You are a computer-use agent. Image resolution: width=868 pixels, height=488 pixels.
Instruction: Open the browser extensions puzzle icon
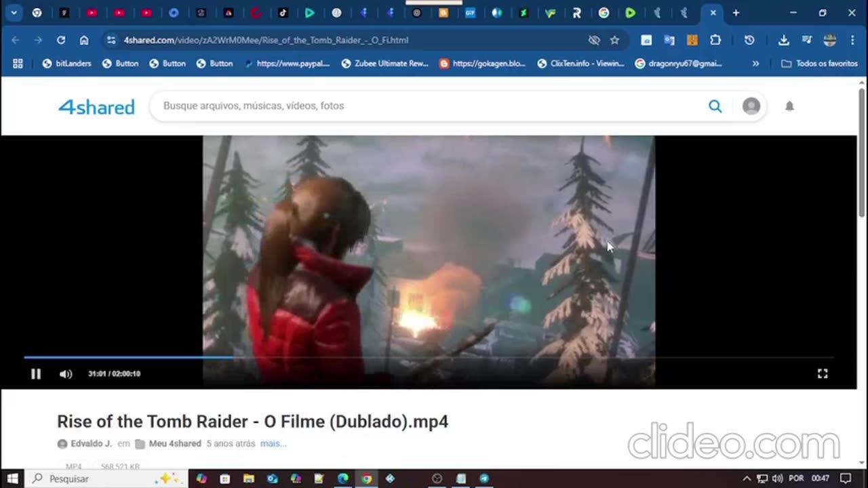pos(715,40)
